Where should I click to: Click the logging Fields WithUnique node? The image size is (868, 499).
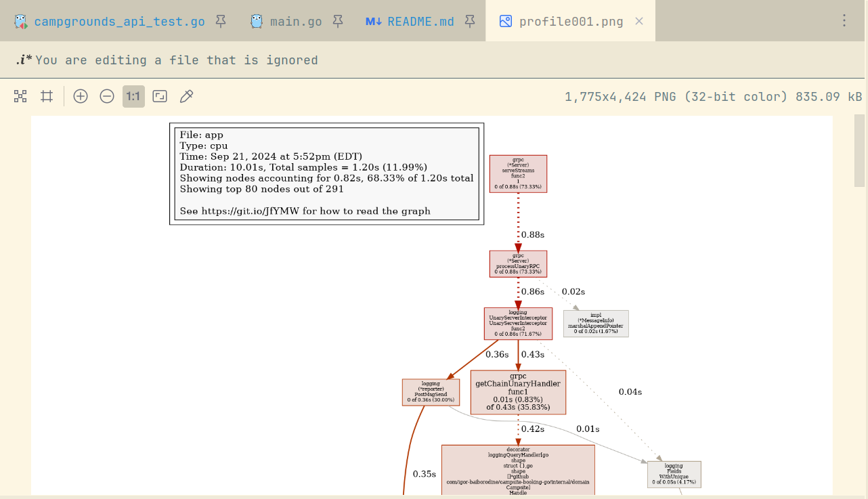coord(674,475)
